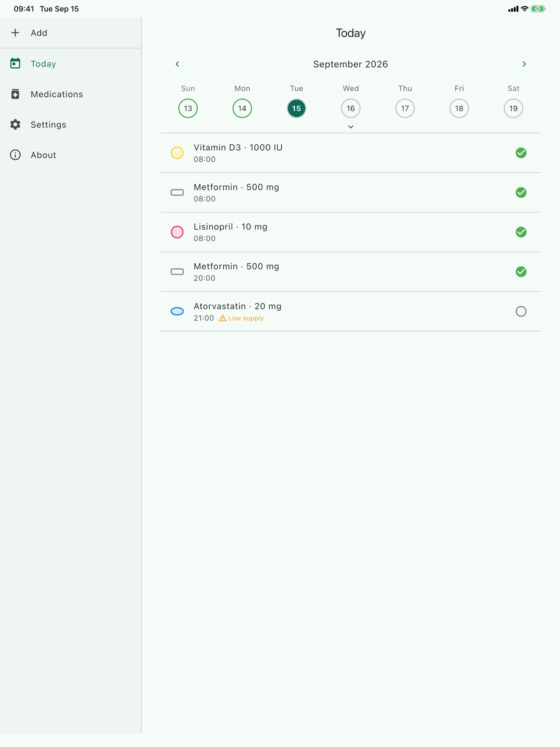Click the Low supply warning triangle
The width and height of the screenshot is (560, 747).
223,318
